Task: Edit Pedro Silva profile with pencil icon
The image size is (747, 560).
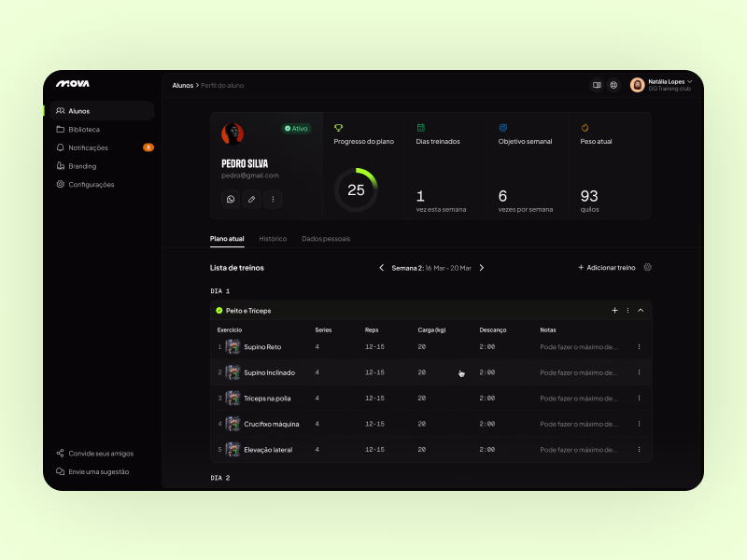Action: pyautogui.click(x=251, y=199)
